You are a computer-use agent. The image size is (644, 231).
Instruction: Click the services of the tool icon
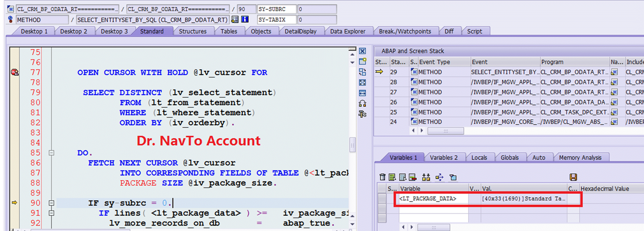click(362, 103)
